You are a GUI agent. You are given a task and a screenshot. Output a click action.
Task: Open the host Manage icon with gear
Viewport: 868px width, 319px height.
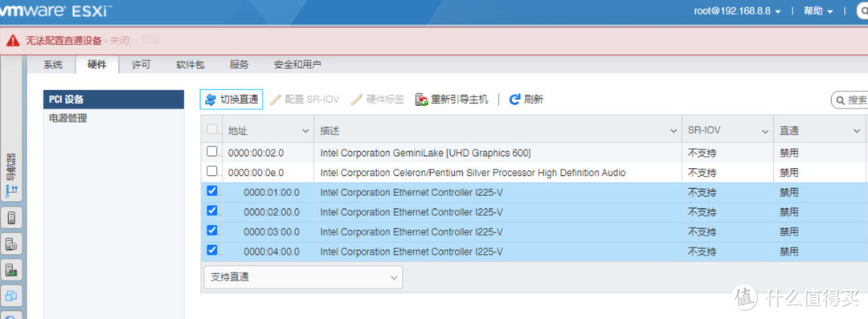pos(11,244)
